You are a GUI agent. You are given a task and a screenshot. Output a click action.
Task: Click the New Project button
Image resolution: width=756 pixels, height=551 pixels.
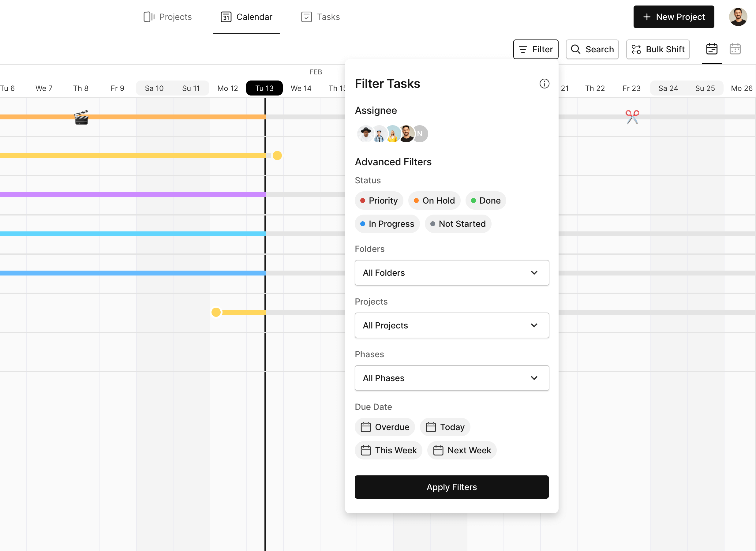(674, 17)
